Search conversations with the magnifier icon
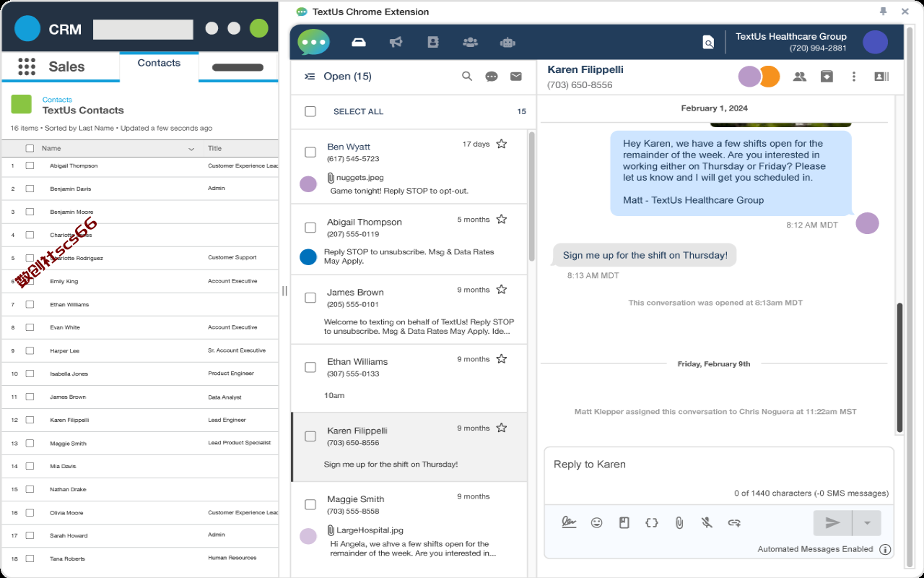Viewport: 924px width, 578px height. click(467, 76)
